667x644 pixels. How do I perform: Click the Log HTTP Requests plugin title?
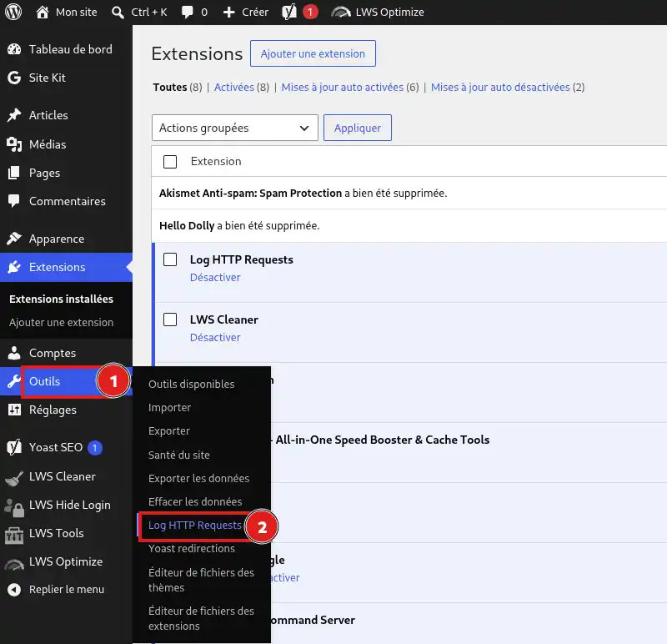point(241,259)
